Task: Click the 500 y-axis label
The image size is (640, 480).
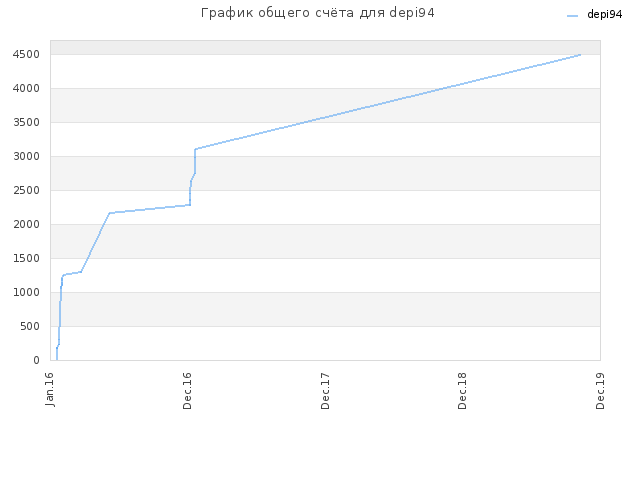Action: click(x=30, y=326)
